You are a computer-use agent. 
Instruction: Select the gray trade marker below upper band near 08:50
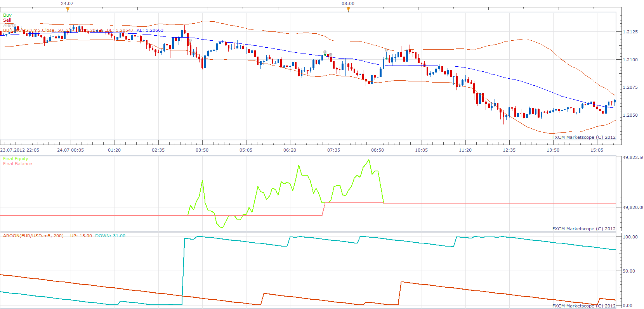click(x=386, y=50)
